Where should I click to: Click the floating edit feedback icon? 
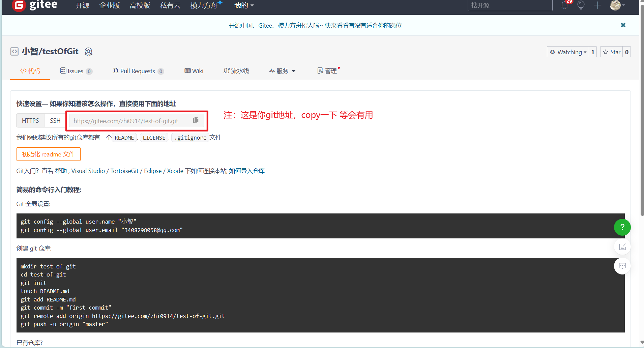coord(622,247)
